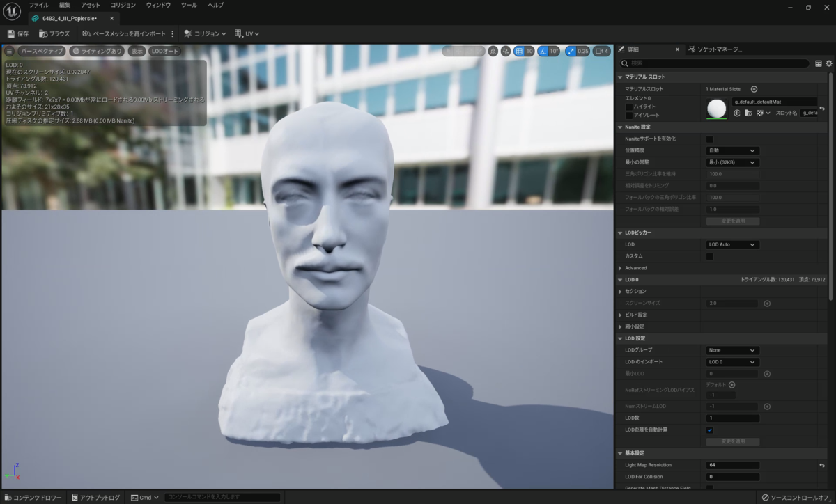
Task: Open コリジョン toolbar dropdown
Action: point(205,33)
